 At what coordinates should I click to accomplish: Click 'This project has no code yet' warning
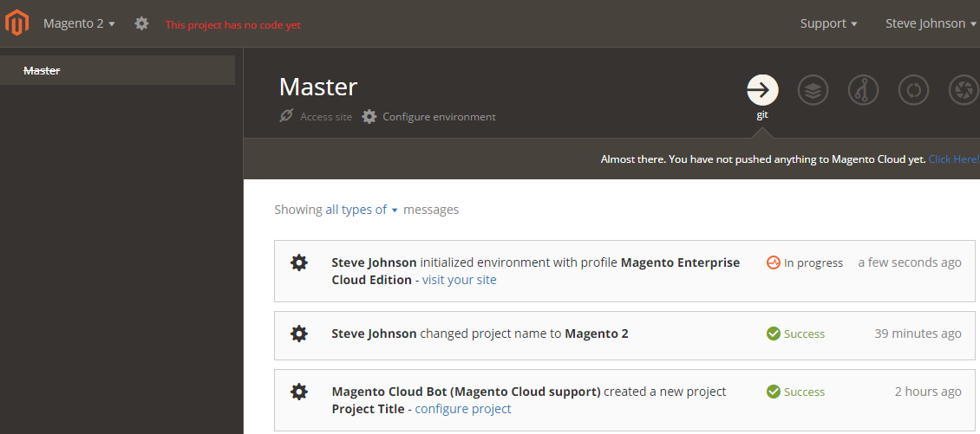[233, 25]
